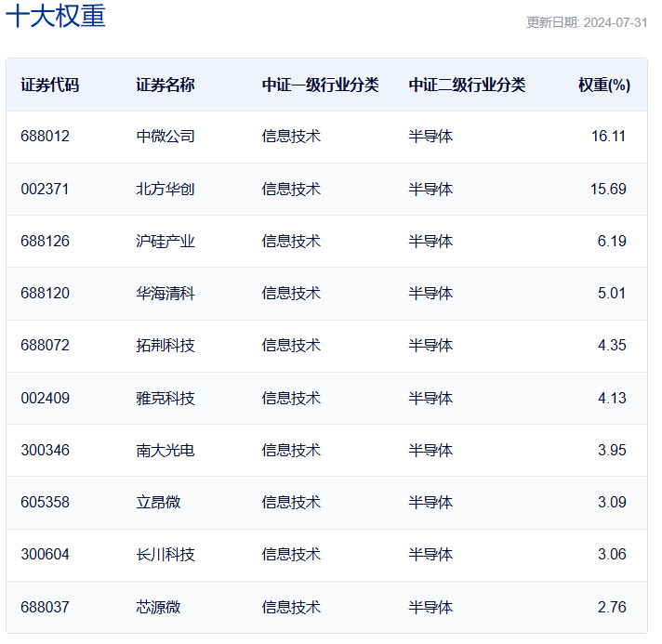The image size is (662, 644).
Task: Click 信息技术 in the 拓荆科技 row
Action: coord(291,345)
